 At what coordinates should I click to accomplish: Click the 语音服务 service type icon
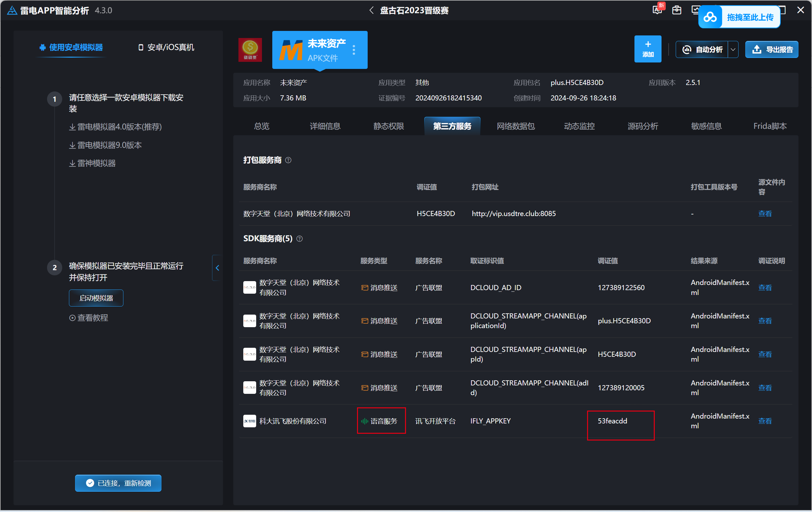pos(364,421)
